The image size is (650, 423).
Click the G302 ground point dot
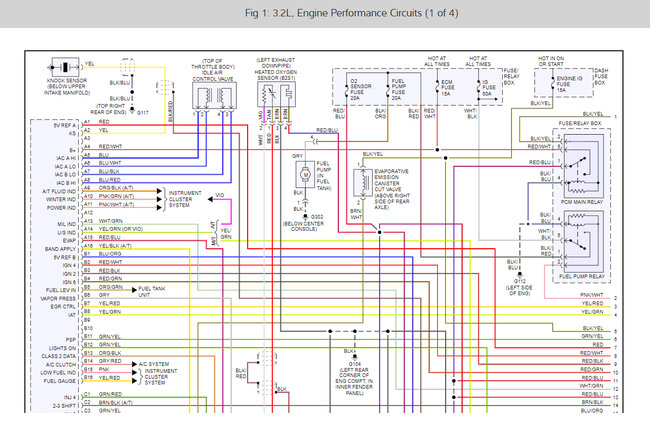tap(306, 216)
